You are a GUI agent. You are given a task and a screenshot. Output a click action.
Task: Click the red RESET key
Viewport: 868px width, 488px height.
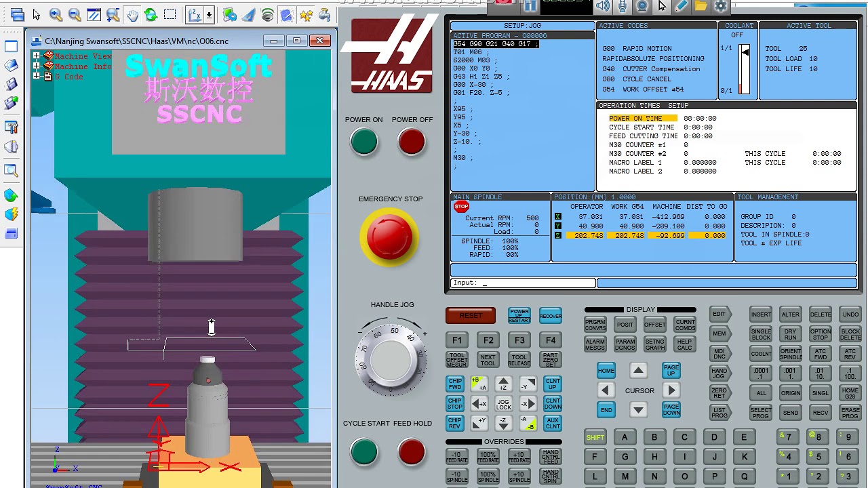point(471,315)
